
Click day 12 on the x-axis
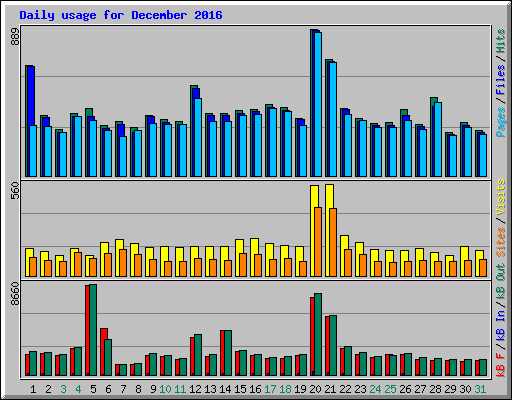(195, 389)
